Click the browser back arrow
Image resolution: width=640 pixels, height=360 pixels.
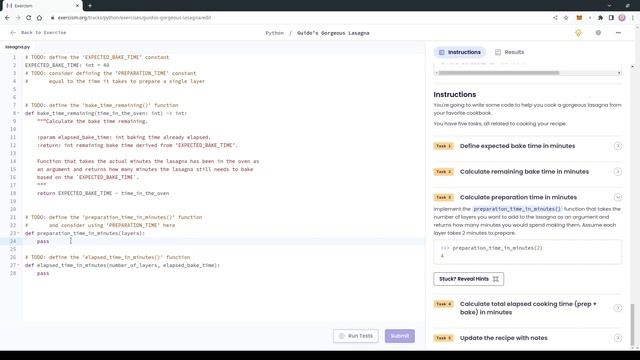click(x=7, y=18)
